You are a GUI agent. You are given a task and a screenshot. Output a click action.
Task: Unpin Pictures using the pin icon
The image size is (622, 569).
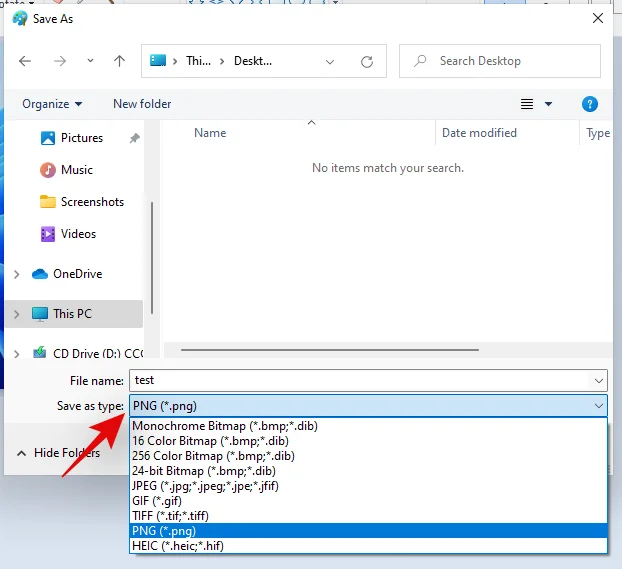(x=134, y=138)
